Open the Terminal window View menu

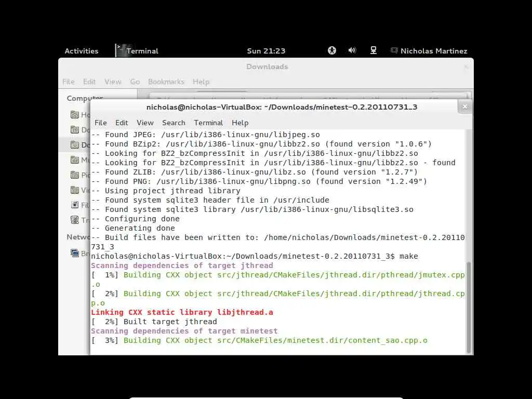(x=145, y=123)
